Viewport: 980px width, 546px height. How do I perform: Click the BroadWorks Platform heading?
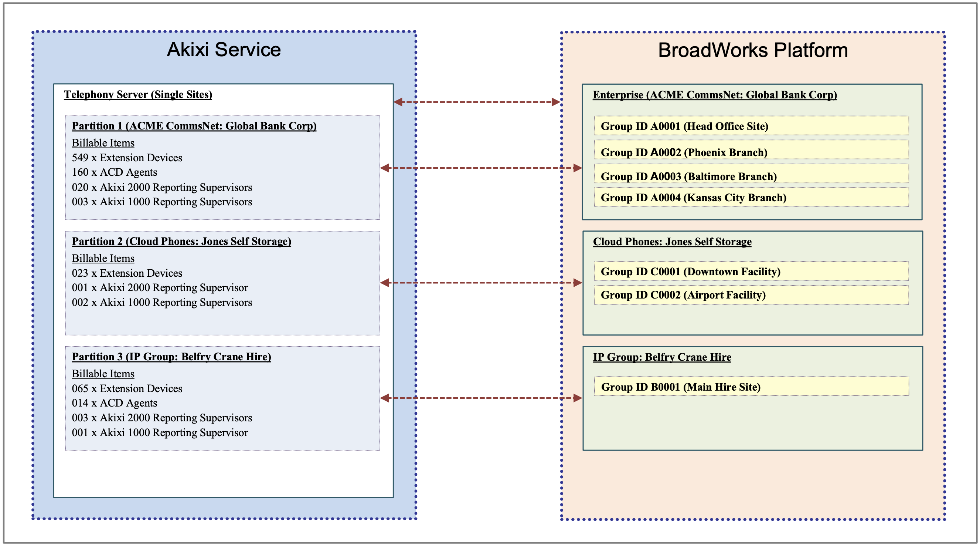pos(752,50)
